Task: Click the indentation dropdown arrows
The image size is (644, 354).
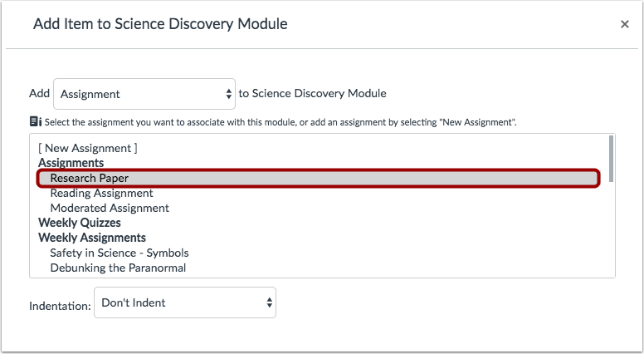Action: click(x=269, y=302)
